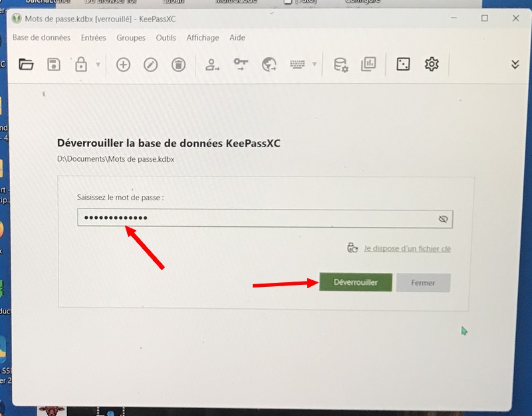Click the save database icon
Image resolution: width=532 pixels, height=416 pixels.
[x=54, y=65]
